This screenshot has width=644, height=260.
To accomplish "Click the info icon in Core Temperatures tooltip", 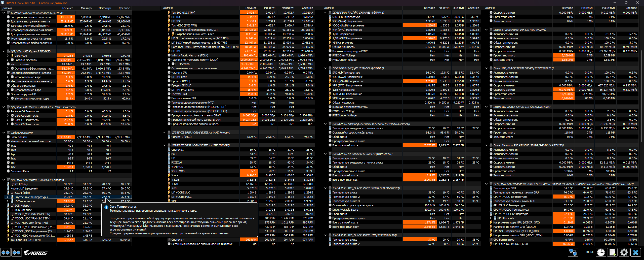I will [106, 207].
